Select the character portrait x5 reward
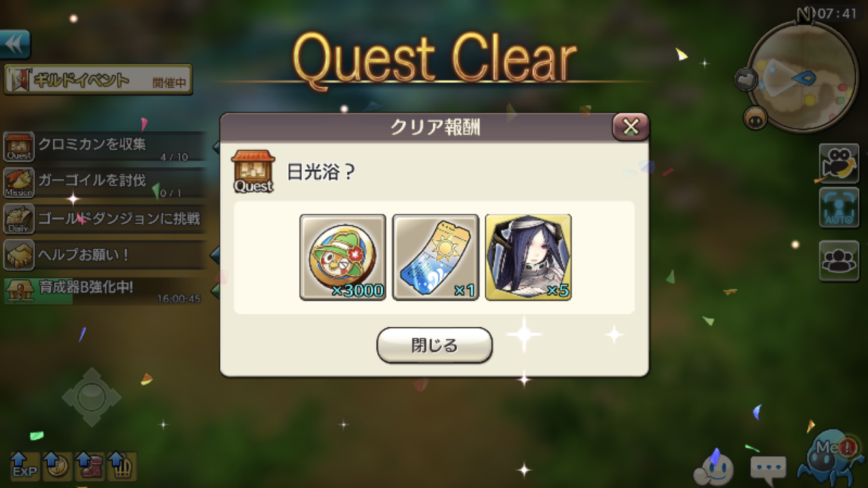This screenshot has height=488, width=868. [528, 257]
